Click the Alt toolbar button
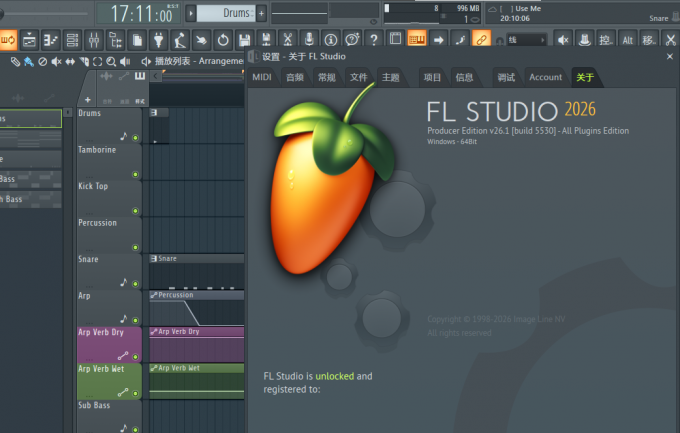Image resolution: width=680 pixels, height=433 pixels. click(628, 40)
